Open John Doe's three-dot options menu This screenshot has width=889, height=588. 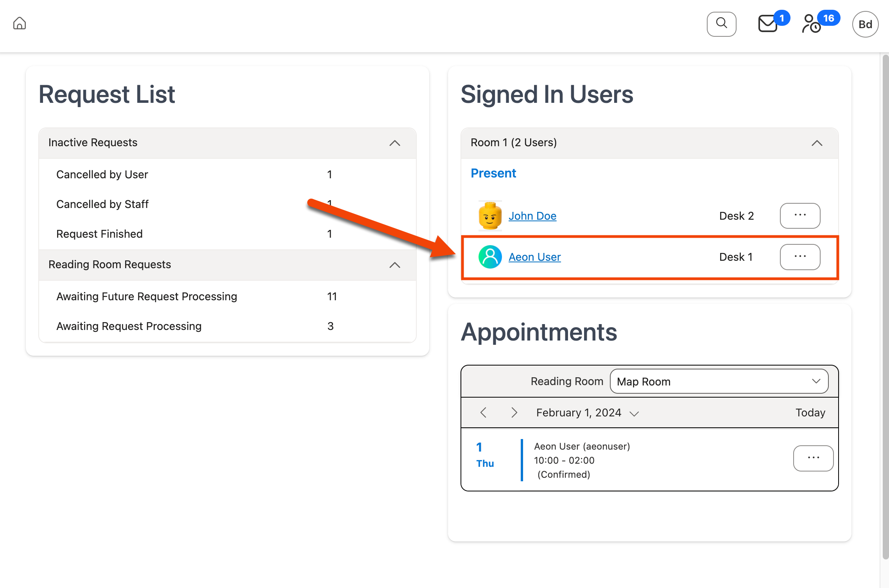(x=800, y=215)
